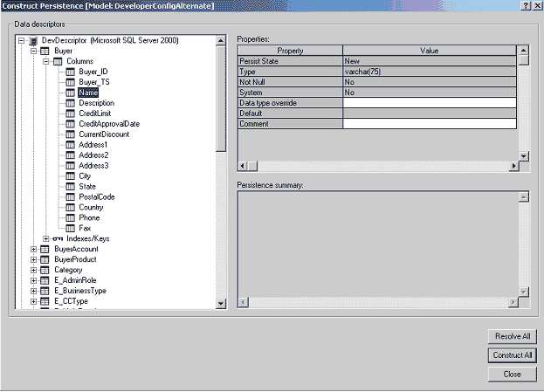Click the Buyer table icon
This screenshot has height=392, width=544.
click(45, 51)
